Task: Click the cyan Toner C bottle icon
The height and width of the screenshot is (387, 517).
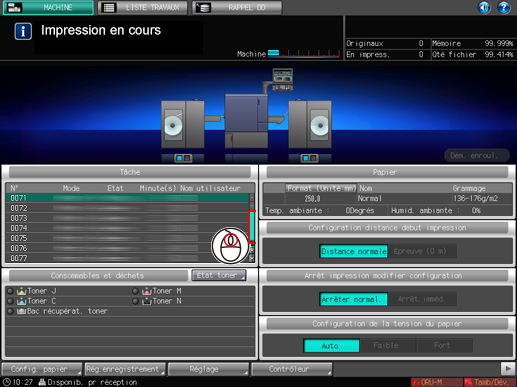Action: click(x=21, y=301)
